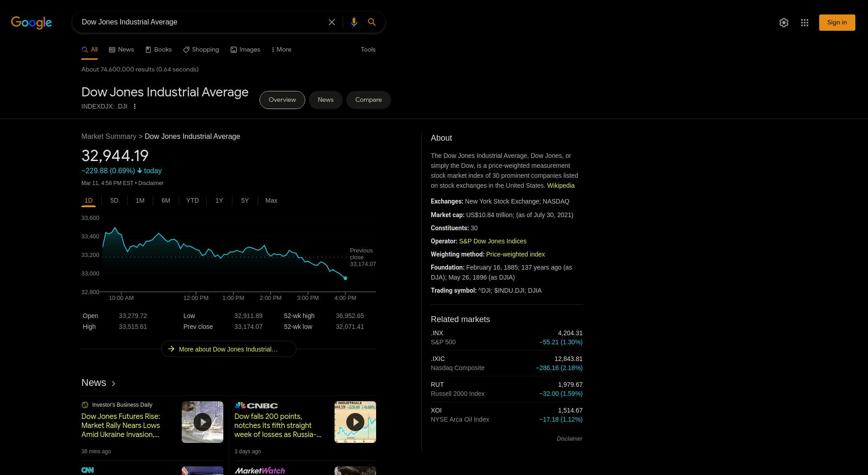
Task: Play the CNBC video thumbnail
Action: (355, 422)
